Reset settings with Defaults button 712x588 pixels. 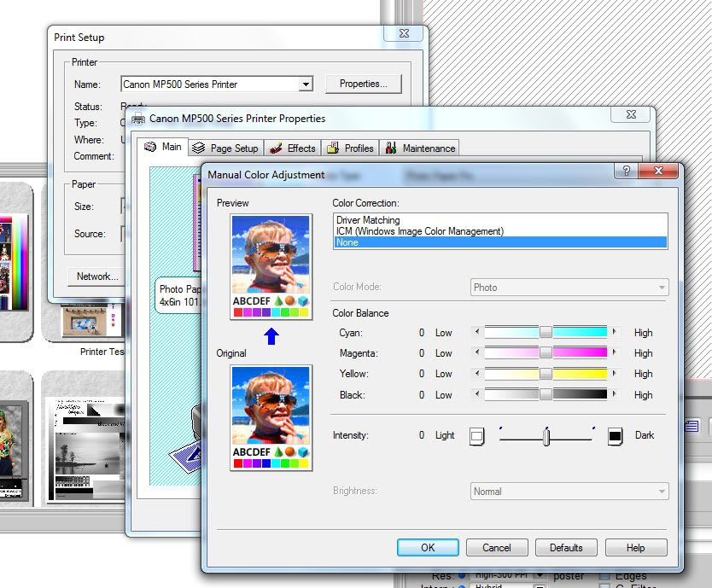566,548
